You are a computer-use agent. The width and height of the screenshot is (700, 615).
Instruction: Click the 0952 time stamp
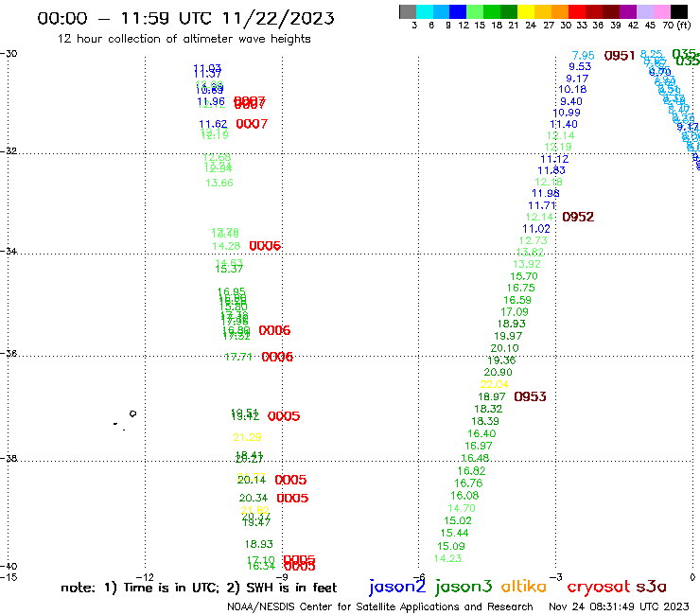[x=578, y=217]
